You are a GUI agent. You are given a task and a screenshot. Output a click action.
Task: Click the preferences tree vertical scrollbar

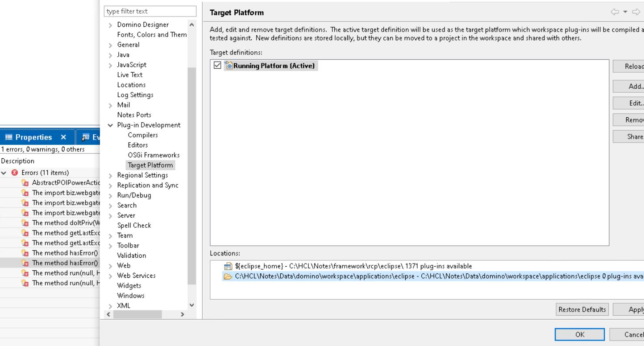(x=191, y=176)
